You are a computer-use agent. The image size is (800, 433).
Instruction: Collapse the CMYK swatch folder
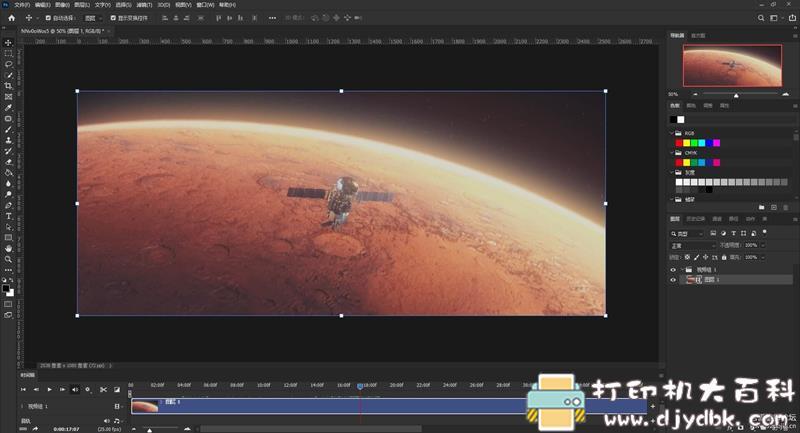(672, 152)
